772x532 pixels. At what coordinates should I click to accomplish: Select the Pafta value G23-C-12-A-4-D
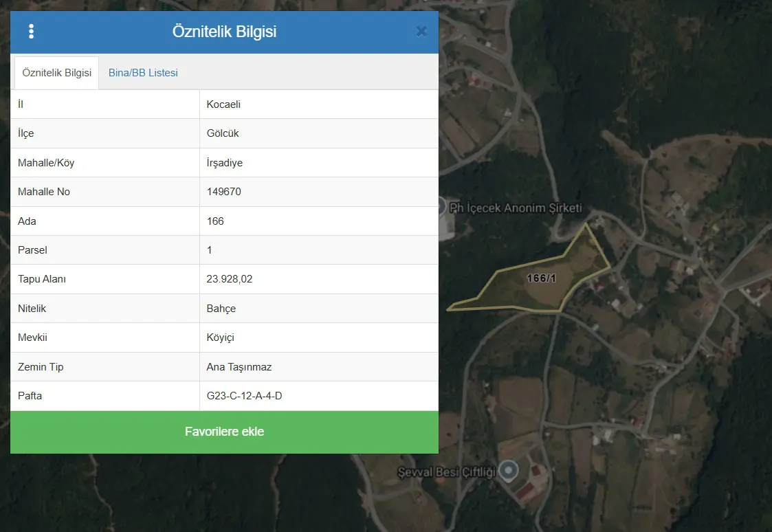(244, 396)
